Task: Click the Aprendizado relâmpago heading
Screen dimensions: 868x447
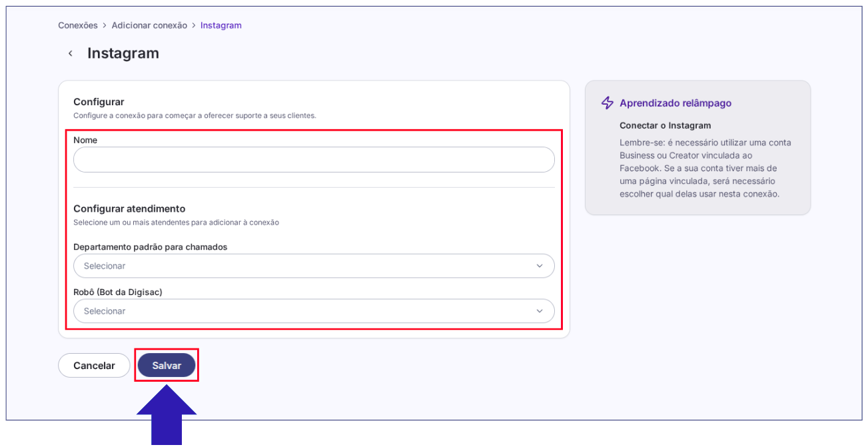Action: [x=675, y=103]
